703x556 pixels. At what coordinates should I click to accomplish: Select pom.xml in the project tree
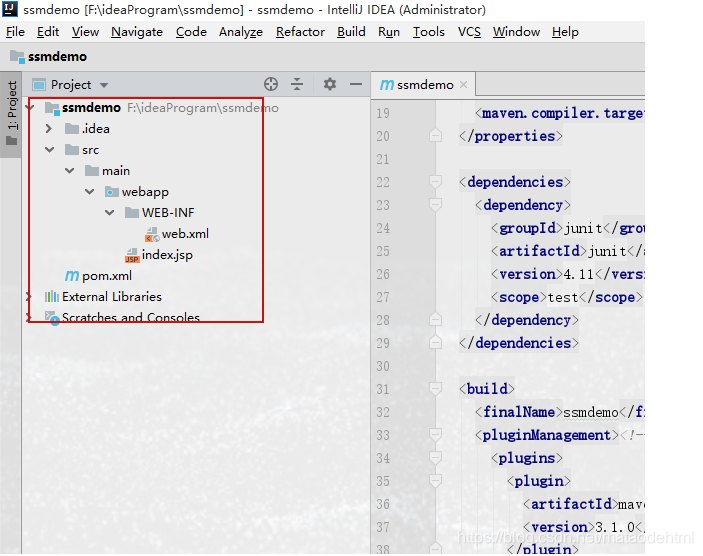pyautogui.click(x=107, y=276)
